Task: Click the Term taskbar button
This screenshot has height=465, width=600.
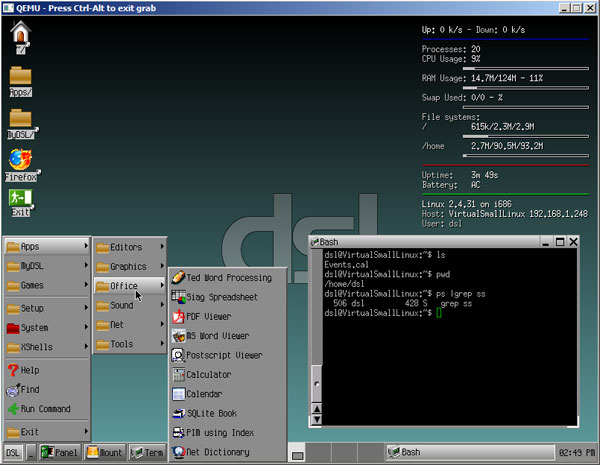Action: pos(147,452)
